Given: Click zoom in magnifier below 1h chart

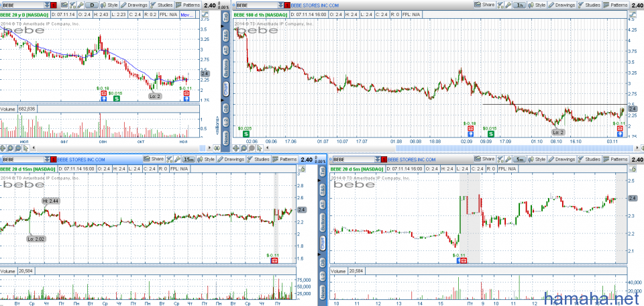Looking at the screenshot, I should coord(244,148).
